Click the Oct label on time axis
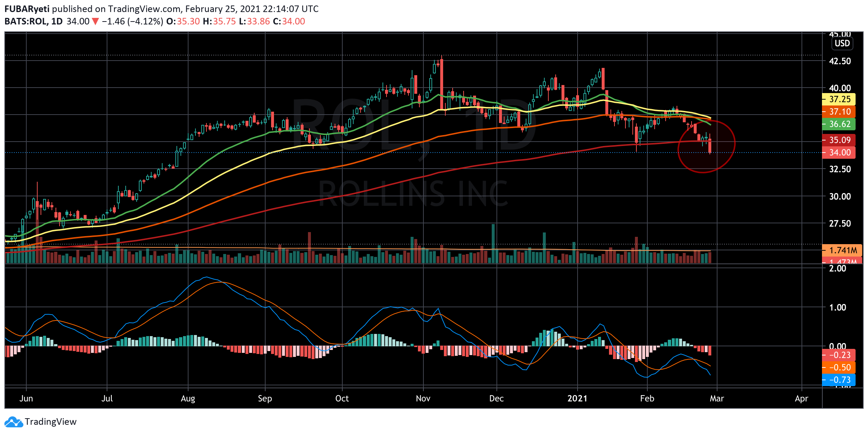The image size is (868, 435). (342, 398)
